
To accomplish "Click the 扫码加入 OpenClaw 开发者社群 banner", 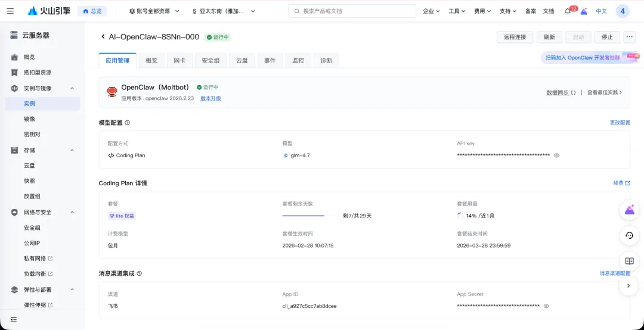I will point(590,58).
